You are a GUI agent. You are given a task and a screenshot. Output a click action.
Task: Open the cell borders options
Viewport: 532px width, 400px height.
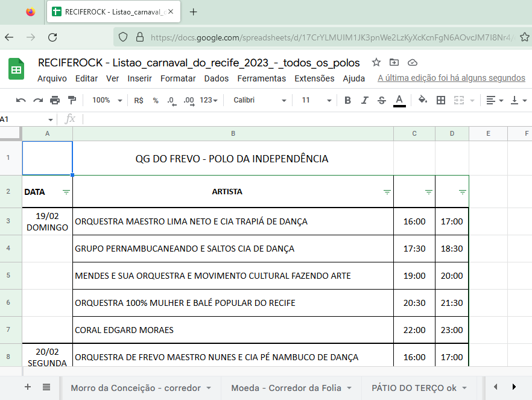tap(441, 100)
